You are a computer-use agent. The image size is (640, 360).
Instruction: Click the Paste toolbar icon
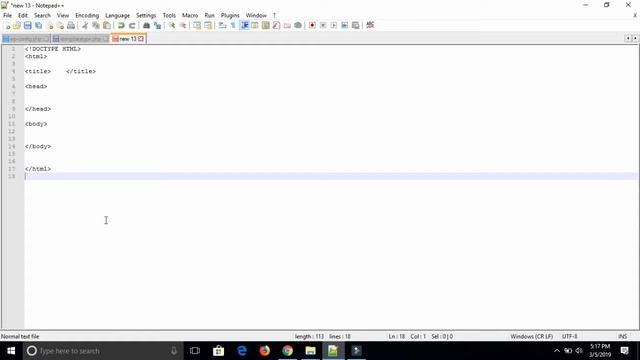(x=107, y=25)
